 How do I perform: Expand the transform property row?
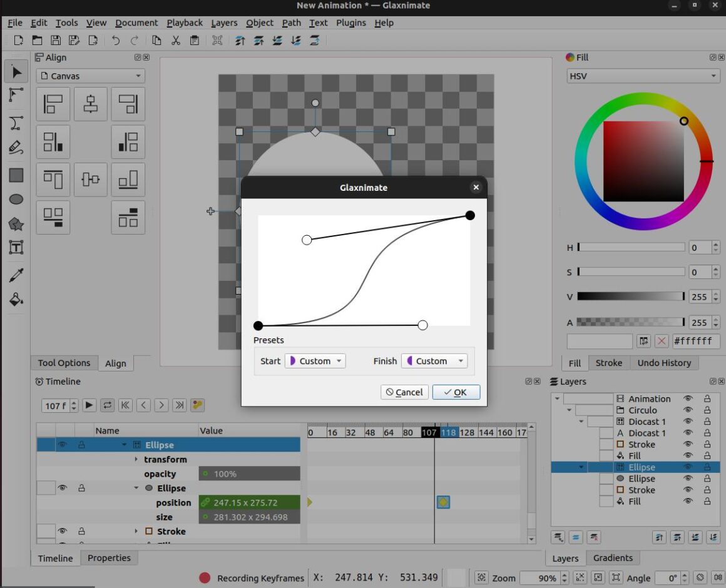click(x=136, y=459)
